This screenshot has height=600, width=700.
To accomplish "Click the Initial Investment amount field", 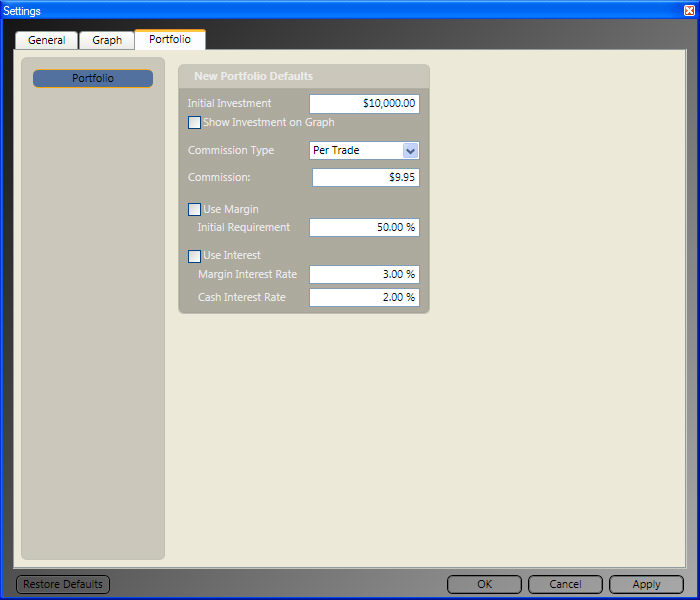I will [x=364, y=104].
